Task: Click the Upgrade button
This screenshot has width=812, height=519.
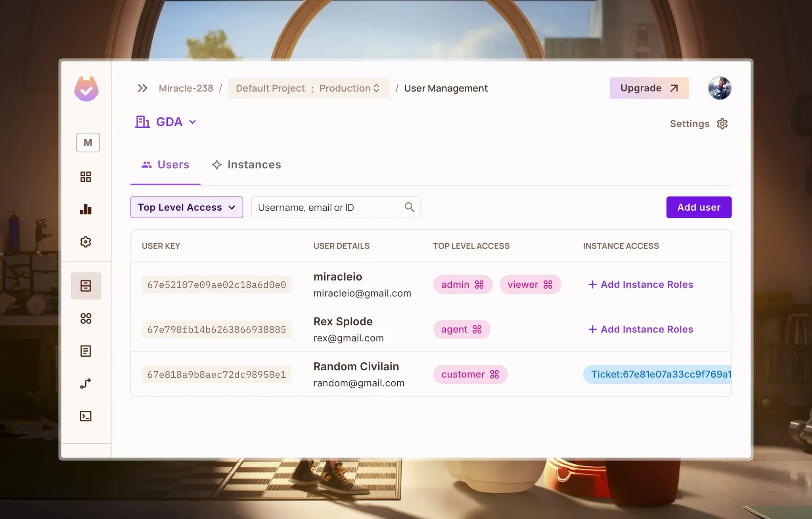Action: point(649,88)
